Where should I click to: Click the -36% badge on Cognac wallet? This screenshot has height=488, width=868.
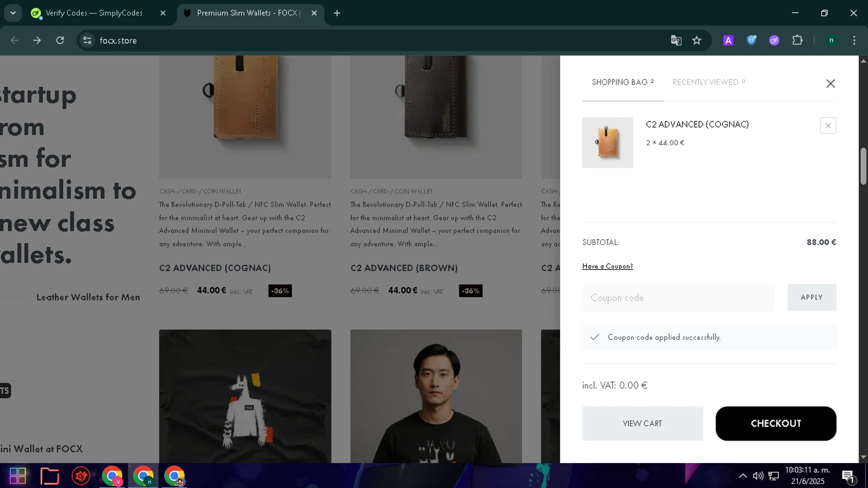coord(280,291)
